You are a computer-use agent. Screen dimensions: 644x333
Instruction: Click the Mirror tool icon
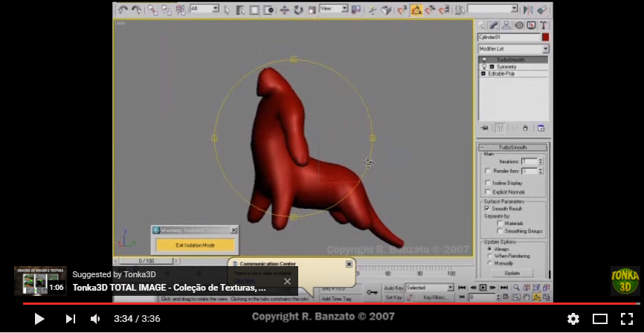pyautogui.click(x=528, y=10)
